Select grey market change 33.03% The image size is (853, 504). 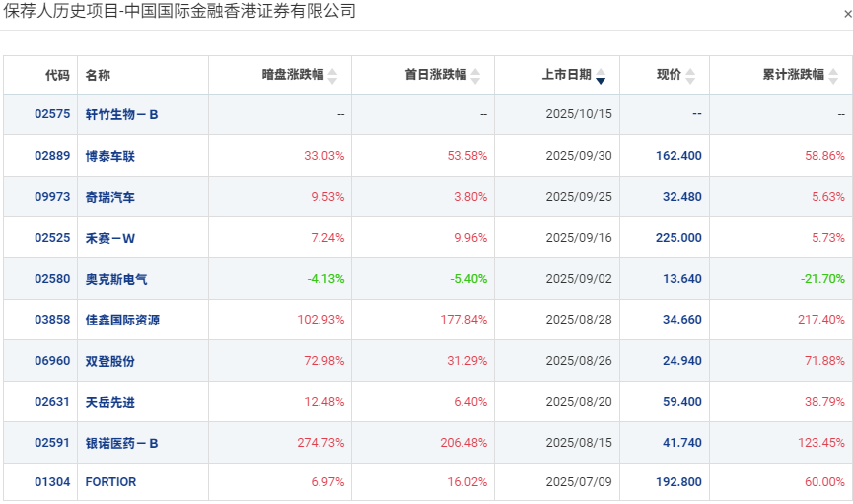pos(323,156)
